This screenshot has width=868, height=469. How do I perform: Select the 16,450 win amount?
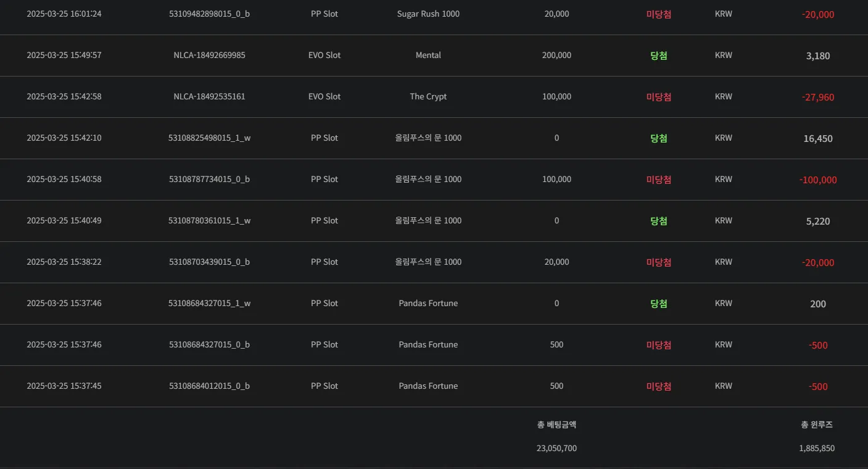pyautogui.click(x=818, y=138)
